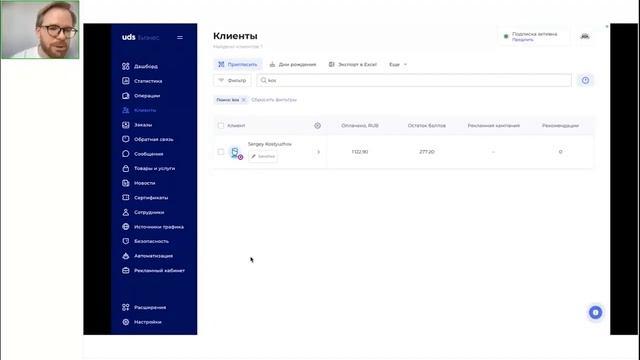640x360 pixels.
Task: Click the Пригласить button
Action: coord(238,64)
